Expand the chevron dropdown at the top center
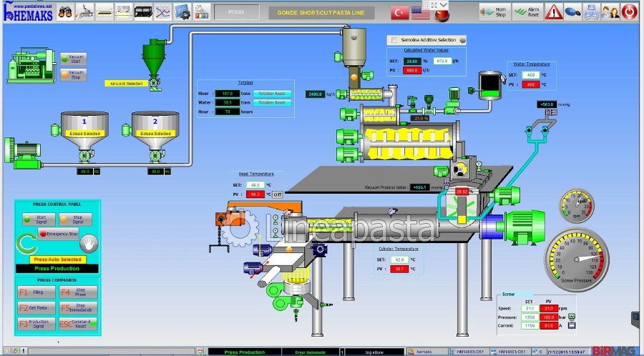Viewport: 644px width, 356px height. 444,5
